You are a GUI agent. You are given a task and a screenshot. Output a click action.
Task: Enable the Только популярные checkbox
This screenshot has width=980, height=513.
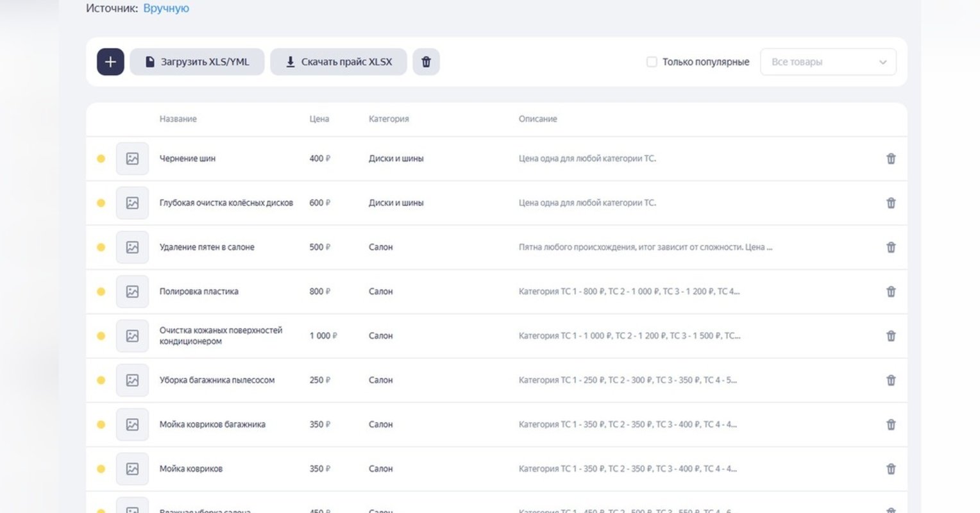coord(652,62)
